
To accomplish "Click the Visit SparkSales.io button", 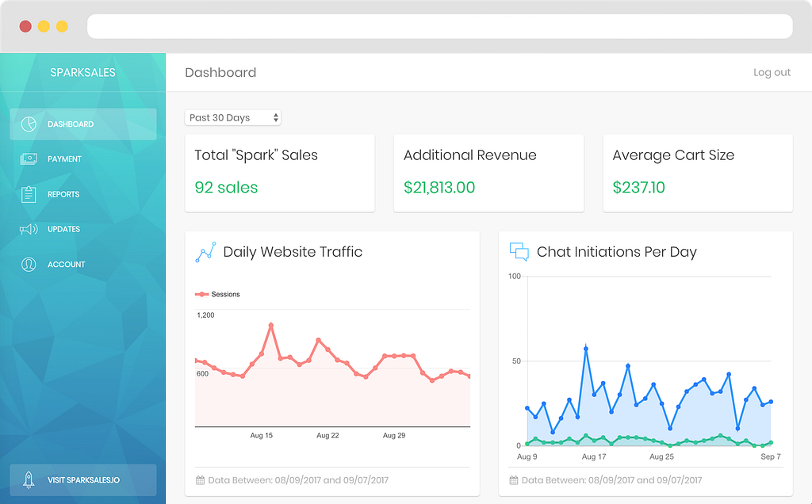I will tap(82, 480).
